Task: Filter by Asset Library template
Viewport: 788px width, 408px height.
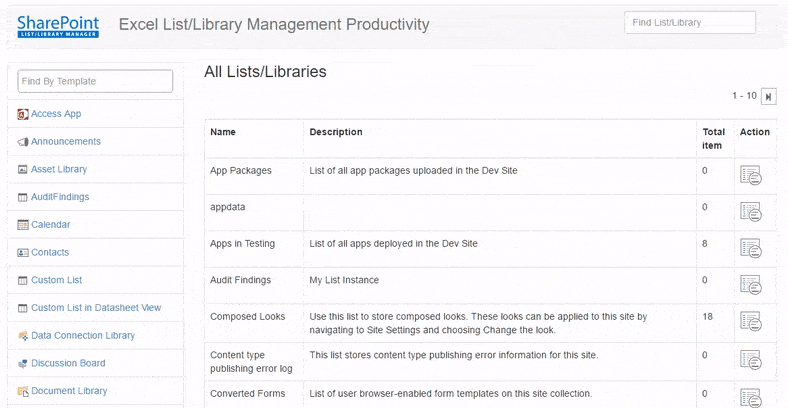Action: 59,169
